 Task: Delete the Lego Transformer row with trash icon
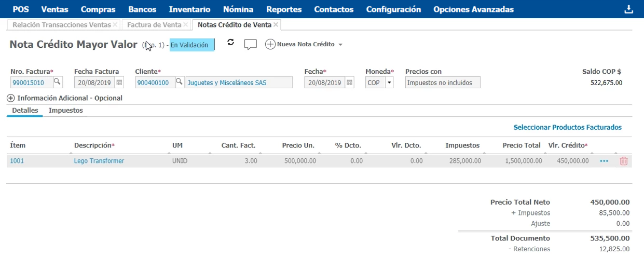623,161
